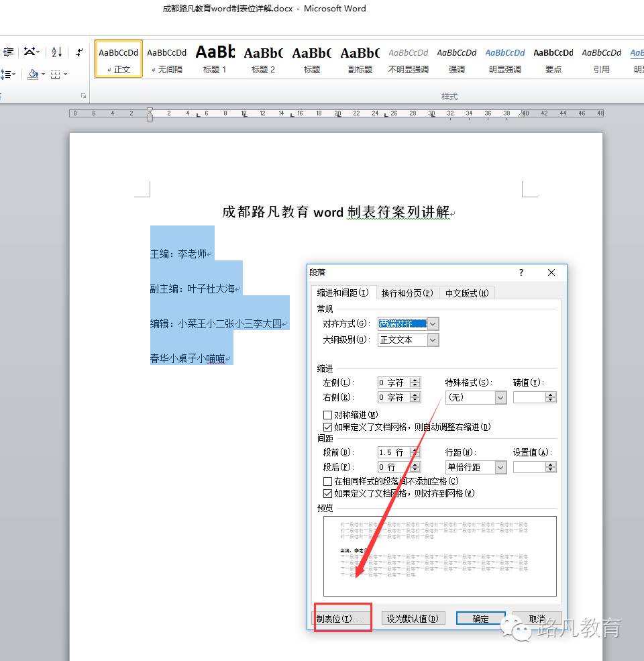The width and height of the screenshot is (644, 661).
Task: Click the borders icon
Action: tap(55, 74)
